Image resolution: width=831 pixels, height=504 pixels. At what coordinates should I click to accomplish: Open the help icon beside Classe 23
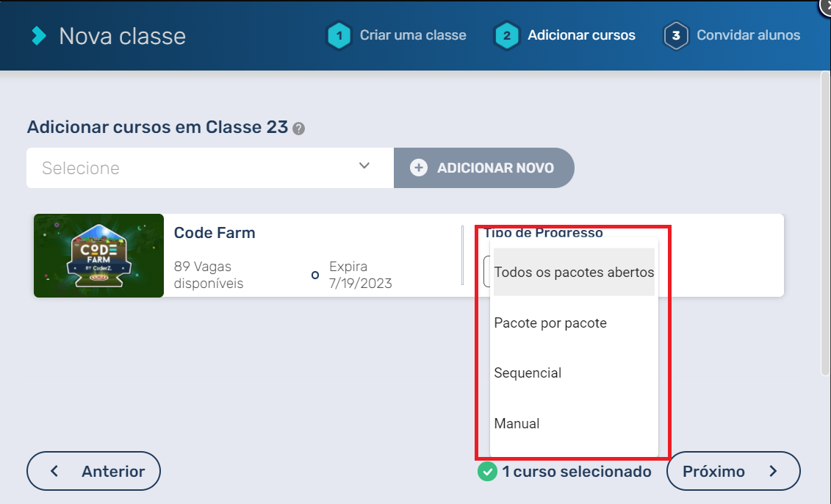[298, 129]
